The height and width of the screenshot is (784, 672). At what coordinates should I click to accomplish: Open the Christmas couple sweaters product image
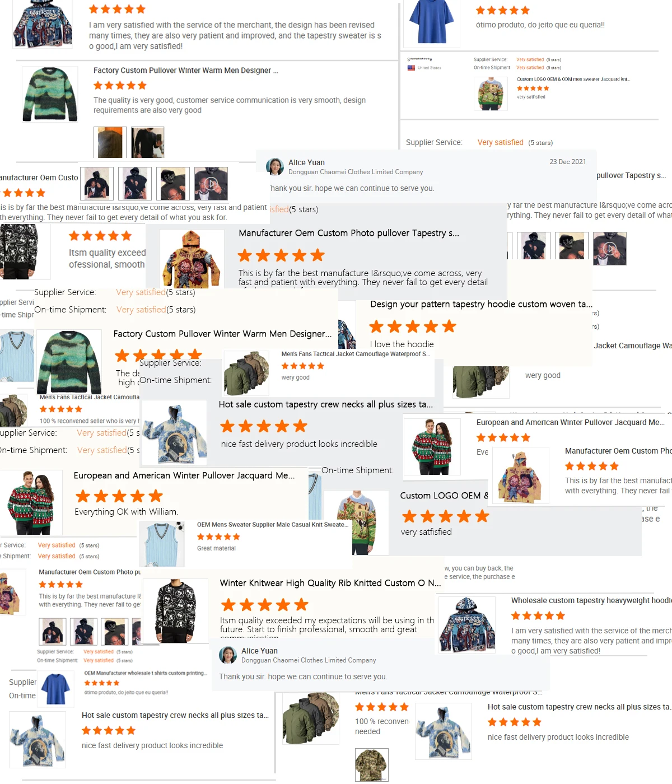pyautogui.click(x=31, y=502)
